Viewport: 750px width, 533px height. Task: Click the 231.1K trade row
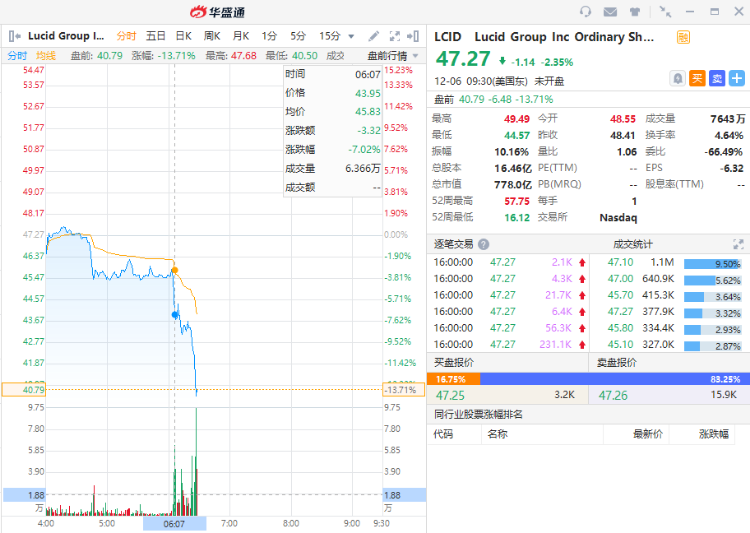pos(510,344)
